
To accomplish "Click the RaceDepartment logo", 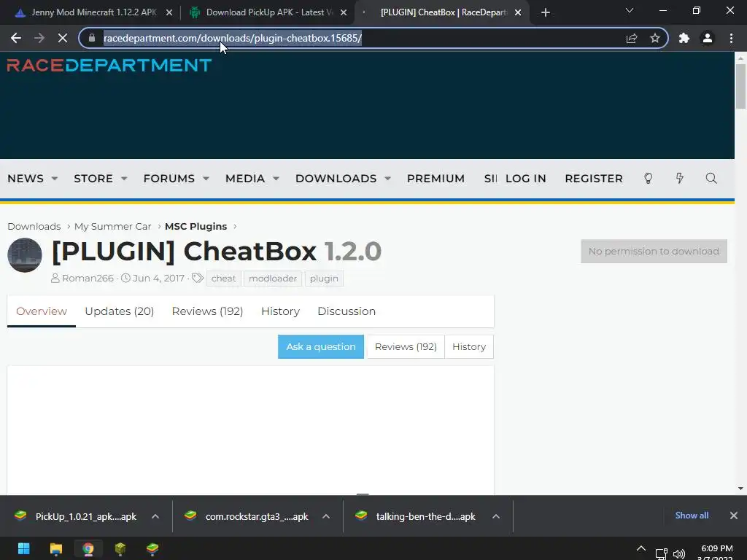I will click(109, 65).
